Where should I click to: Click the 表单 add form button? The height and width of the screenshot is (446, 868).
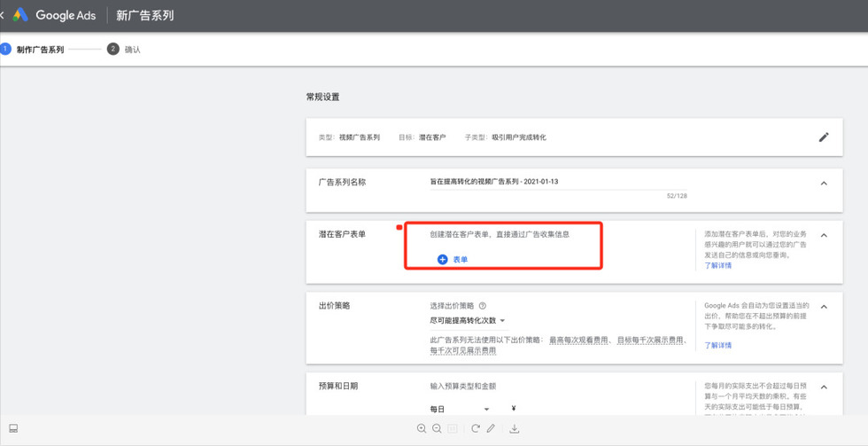click(x=453, y=259)
